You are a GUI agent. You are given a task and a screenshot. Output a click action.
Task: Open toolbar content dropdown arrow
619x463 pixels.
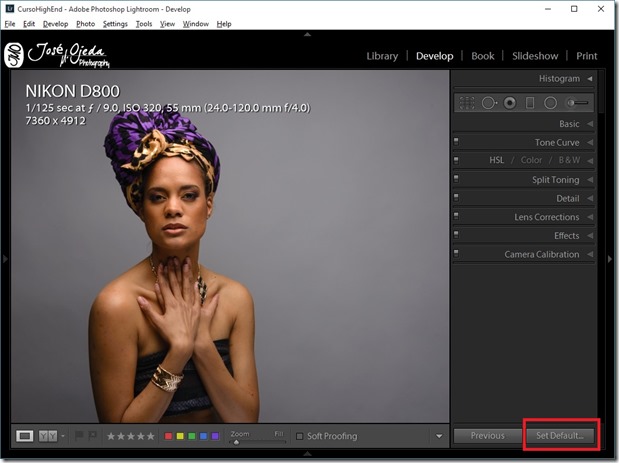tap(439, 436)
